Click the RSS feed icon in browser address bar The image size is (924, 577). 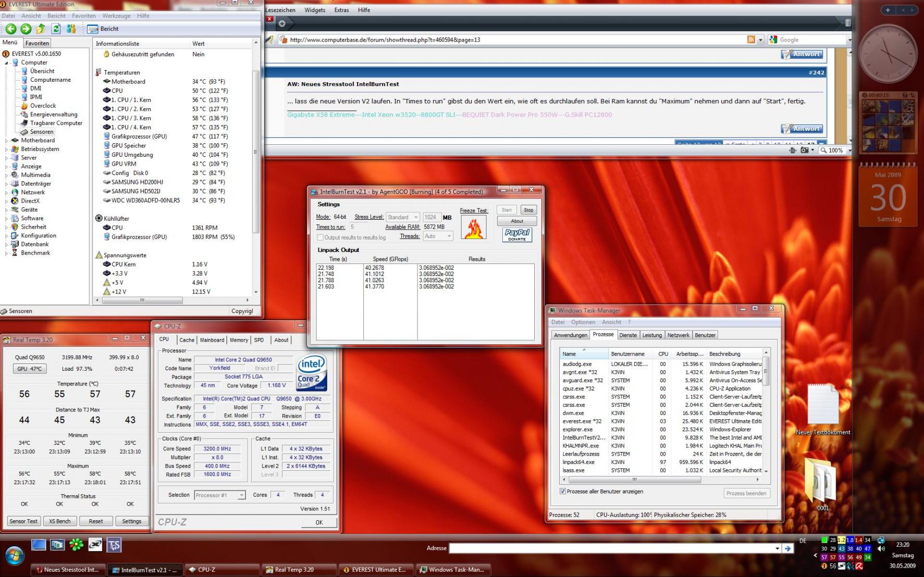[751, 40]
